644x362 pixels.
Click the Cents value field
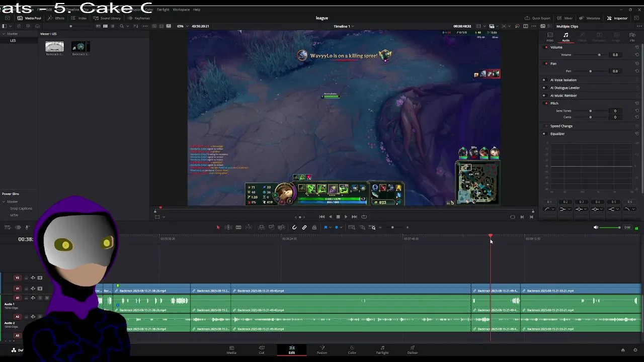point(615,117)
